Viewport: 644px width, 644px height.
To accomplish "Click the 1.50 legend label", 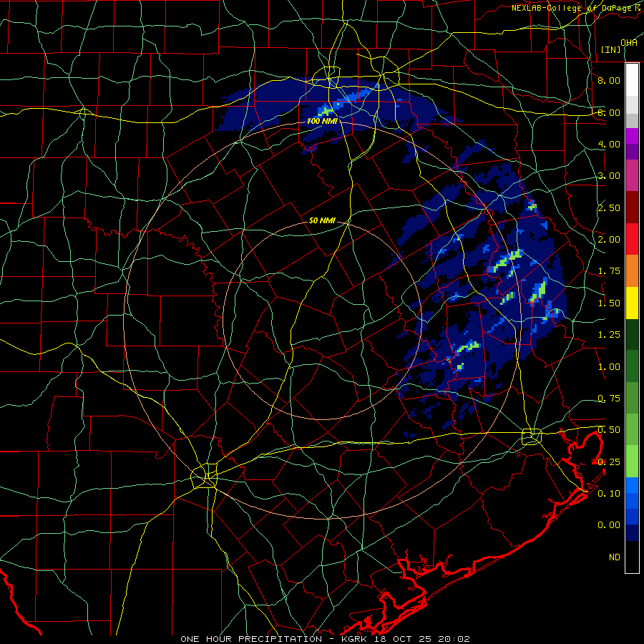I will (609, 303).
